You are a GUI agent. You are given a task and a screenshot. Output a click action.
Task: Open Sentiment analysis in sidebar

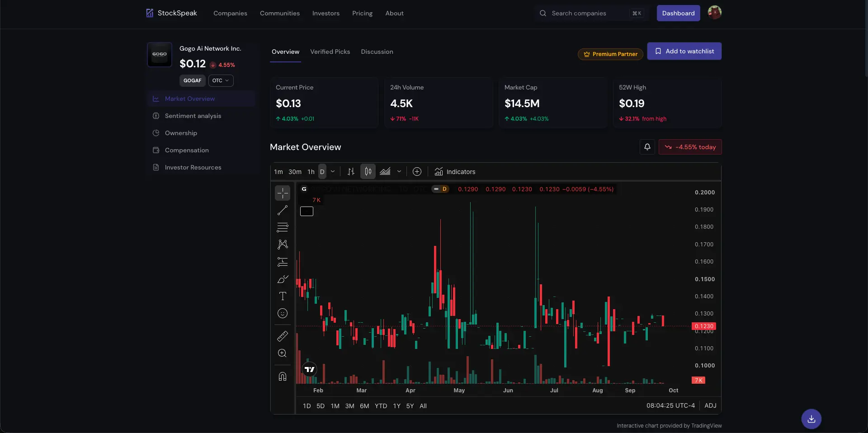tap(201, 116)
